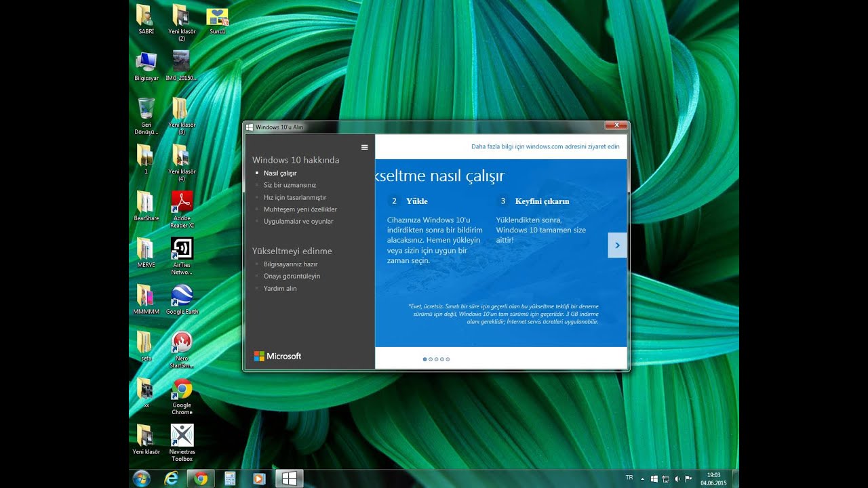
Task: Show hidden tray icons arrow
Action: tap(642, 479)
